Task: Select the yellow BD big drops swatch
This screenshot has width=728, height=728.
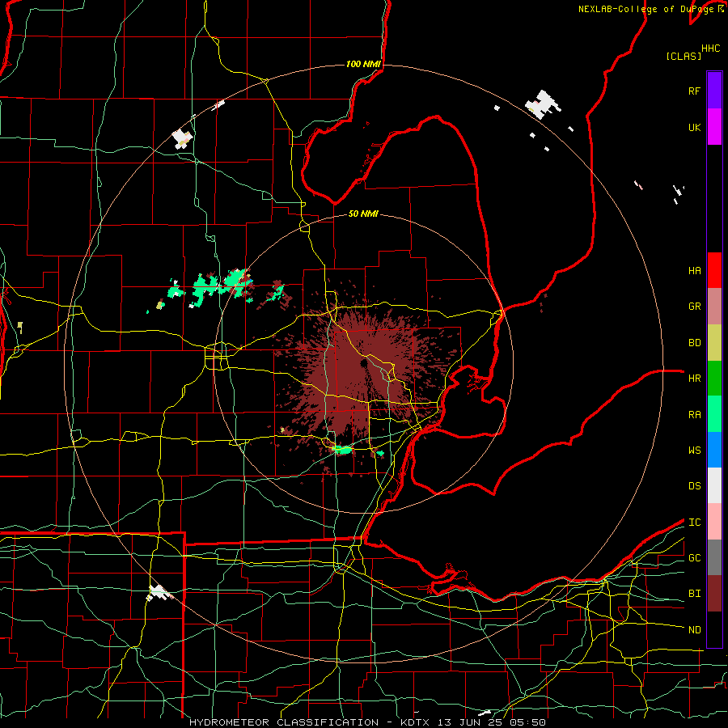Action: [x=714, y=343]
